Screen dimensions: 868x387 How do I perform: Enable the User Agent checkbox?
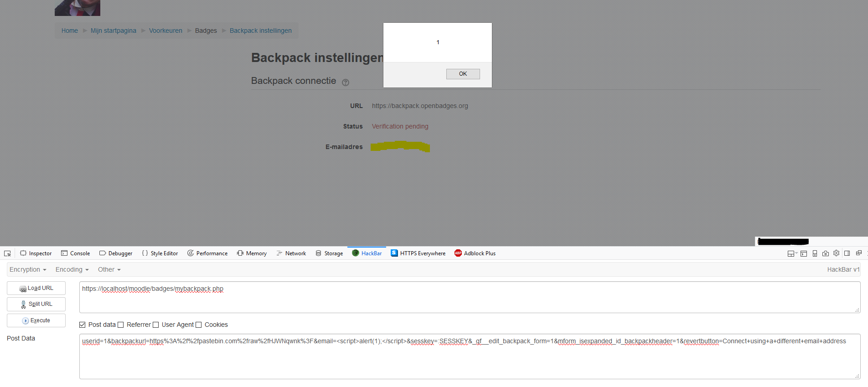pos(156,325)
